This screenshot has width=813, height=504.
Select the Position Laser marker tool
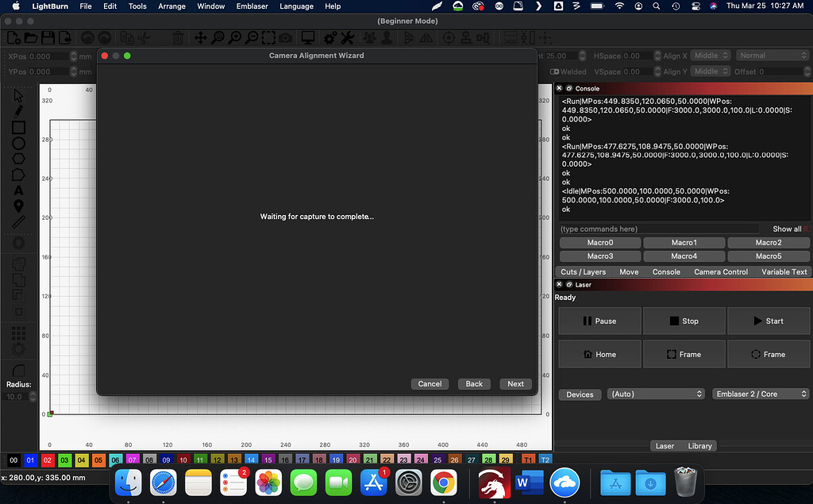(x=18, y=206)
